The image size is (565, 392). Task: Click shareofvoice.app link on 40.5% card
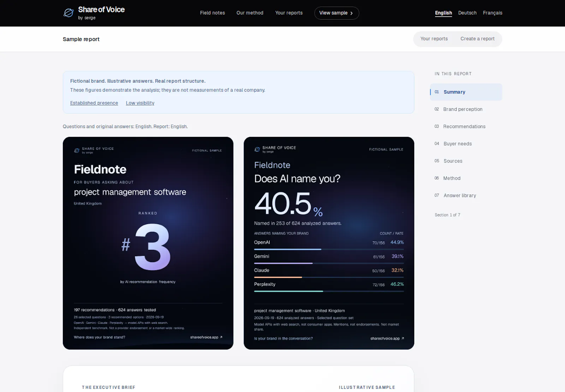(x=387, y=338)
